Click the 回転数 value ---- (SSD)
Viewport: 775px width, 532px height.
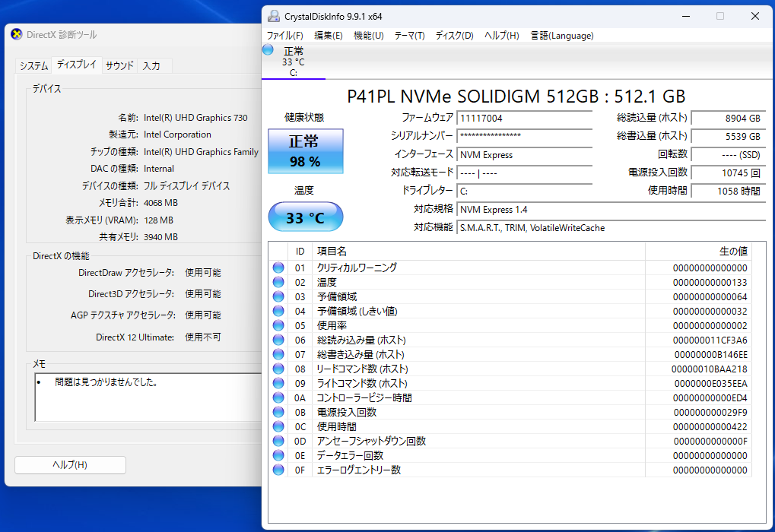tap(728, 154)
